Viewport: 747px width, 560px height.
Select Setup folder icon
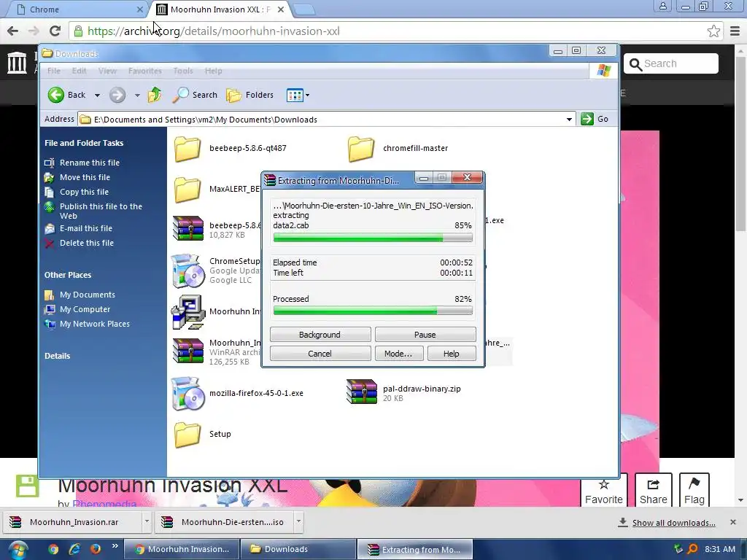click(x=187, y=435)
